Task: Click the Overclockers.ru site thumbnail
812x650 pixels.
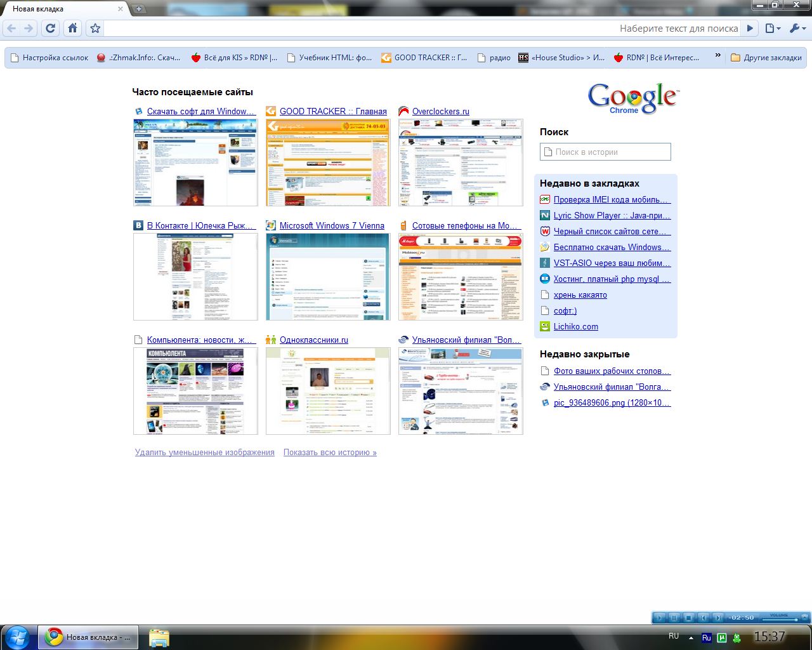Action: [461, 162]
